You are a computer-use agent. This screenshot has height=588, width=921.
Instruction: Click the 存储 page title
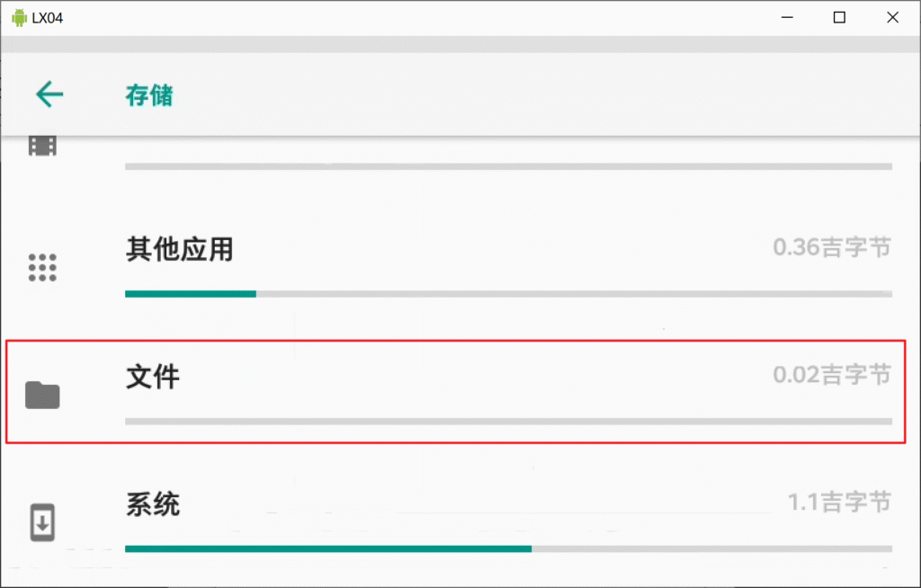pyautogui.click(x=149, y=95)
